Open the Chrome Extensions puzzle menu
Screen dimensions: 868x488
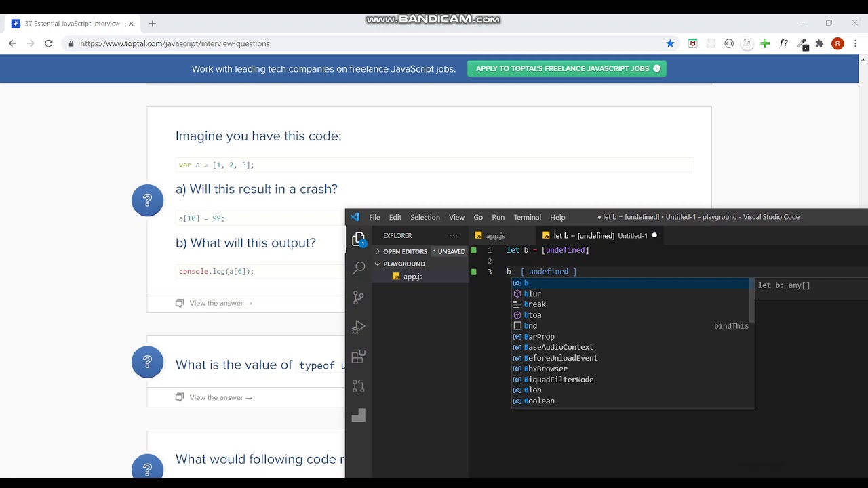(819, 43)
